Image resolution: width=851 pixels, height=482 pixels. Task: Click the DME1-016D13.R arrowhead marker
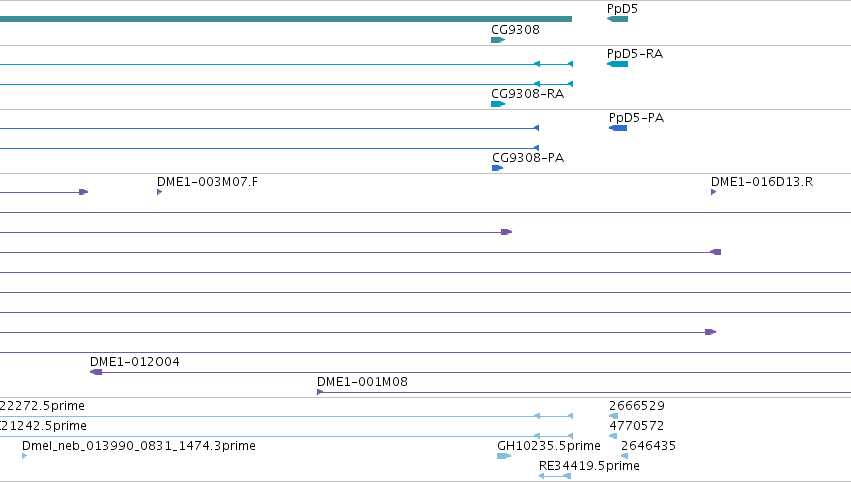(713, 192)
